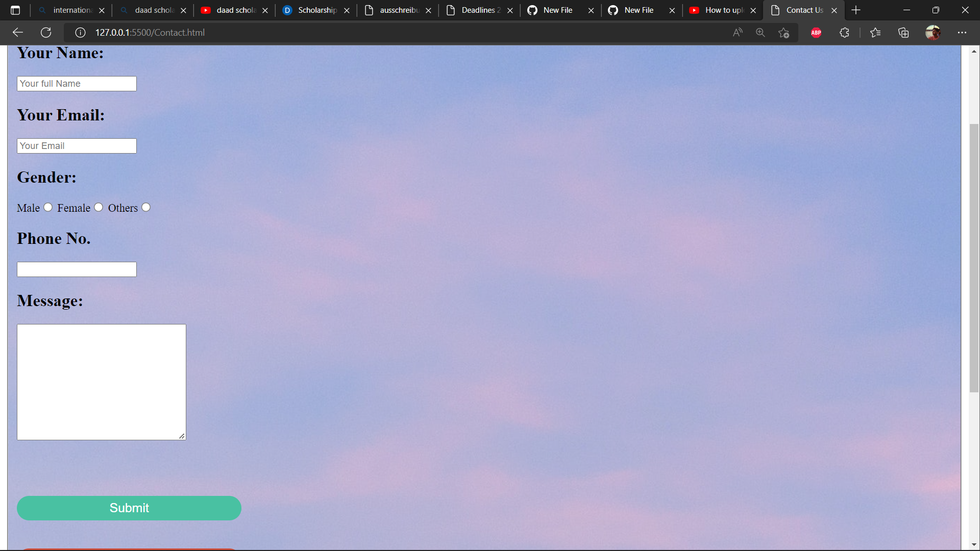980x551 pixels.
Task: Open the Adblock Plus extension icon
Action: (x=816, y=33)
